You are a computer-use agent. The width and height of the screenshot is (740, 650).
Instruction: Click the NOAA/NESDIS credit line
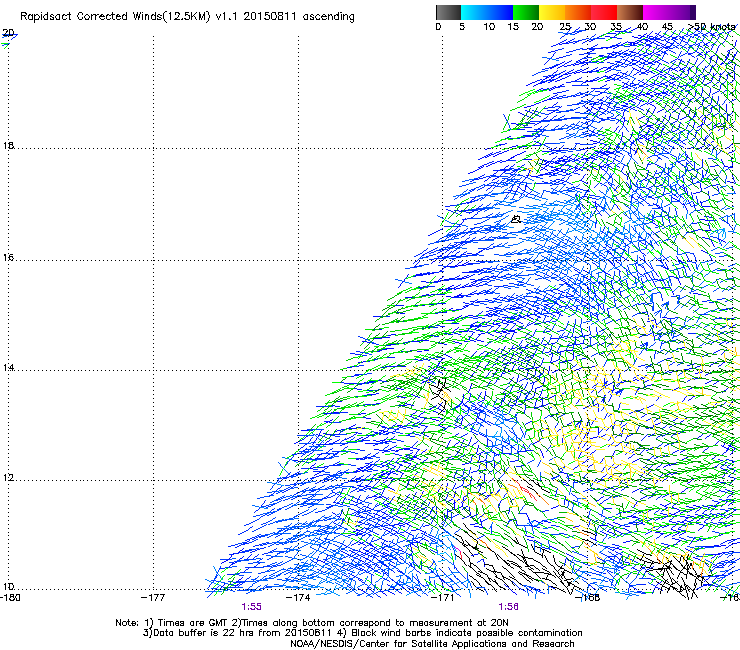(x=432, y=644)
